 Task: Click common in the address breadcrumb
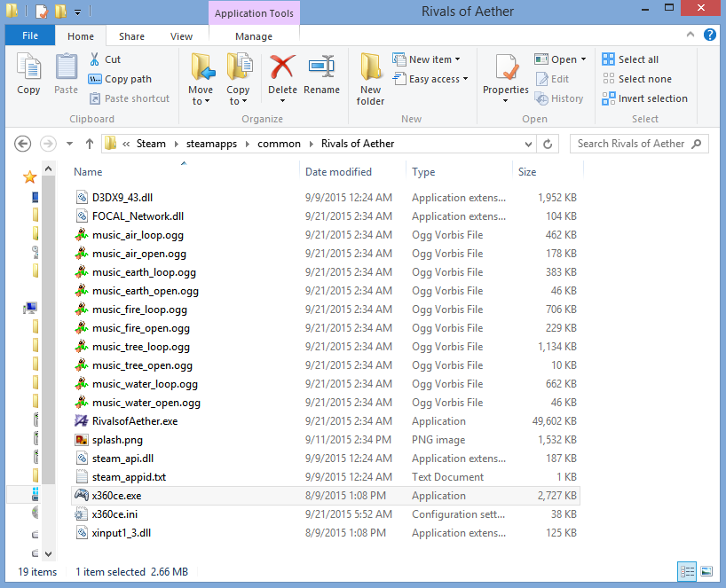coord(279,144)
